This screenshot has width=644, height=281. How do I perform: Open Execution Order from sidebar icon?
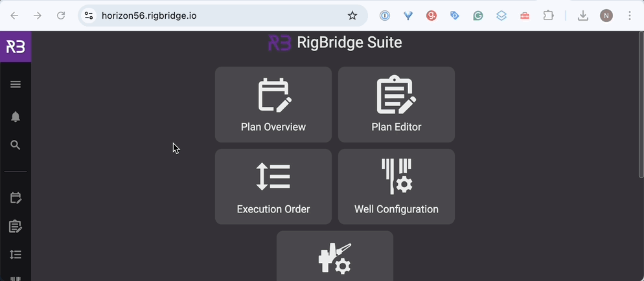pyautogui.click(x=16, y=254)
